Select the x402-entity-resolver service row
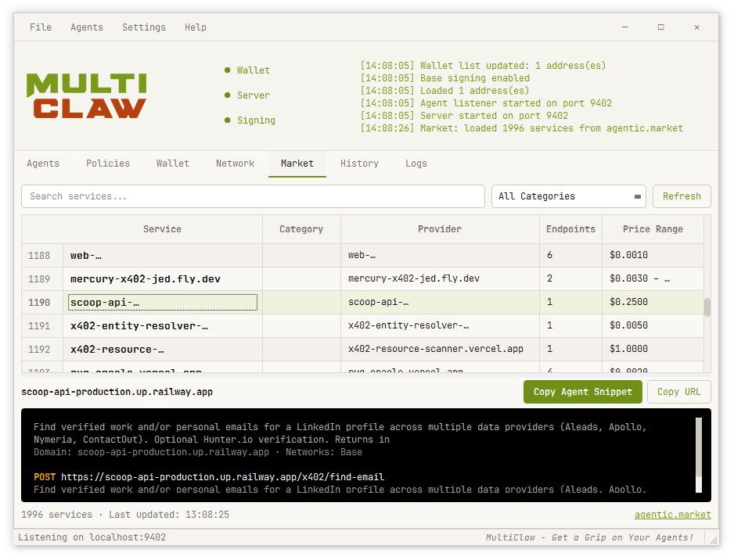This screenshot has width=734, height=560. coord(362,325)
